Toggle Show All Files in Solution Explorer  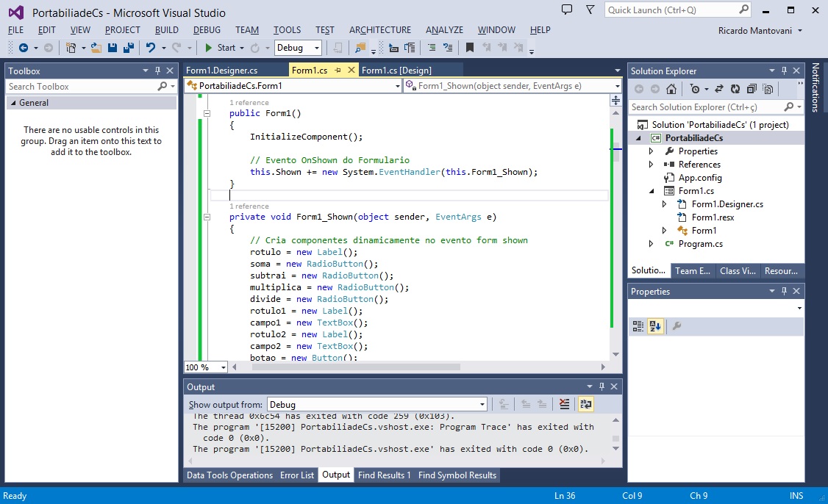pyautogui.click(x=768, y=89)
